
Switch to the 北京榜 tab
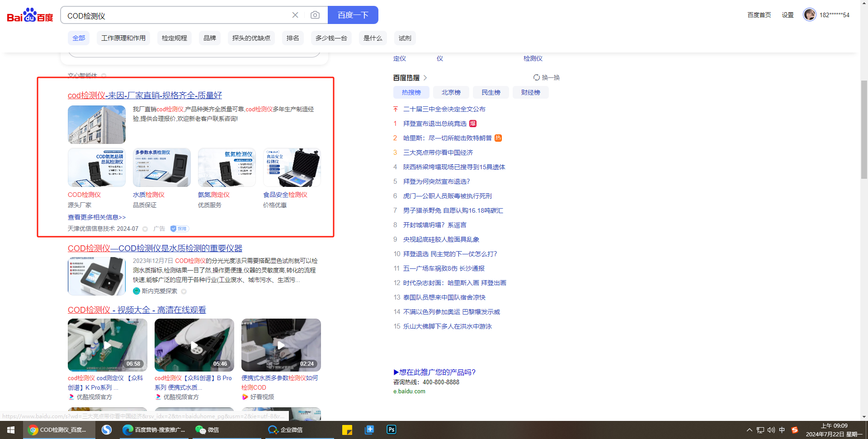tap(451, 92)
